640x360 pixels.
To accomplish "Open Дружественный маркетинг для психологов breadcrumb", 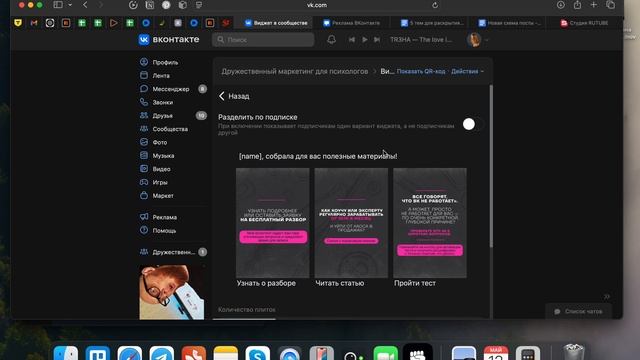I will (x=295, y=71).
